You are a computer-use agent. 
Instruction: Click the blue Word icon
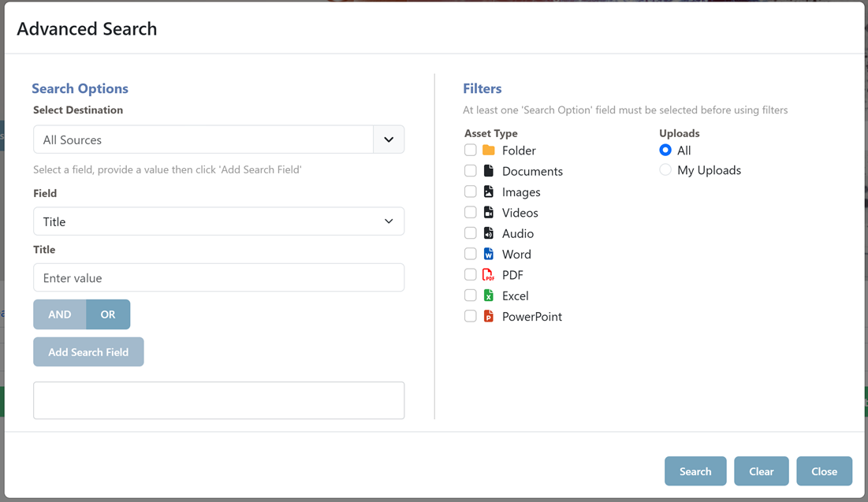(488, 254)
